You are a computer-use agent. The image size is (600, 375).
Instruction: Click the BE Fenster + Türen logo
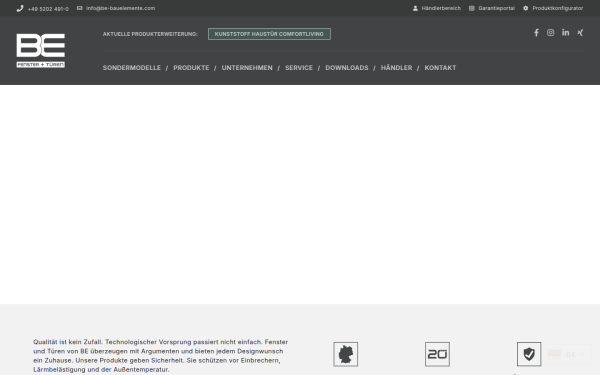point(41,51)
